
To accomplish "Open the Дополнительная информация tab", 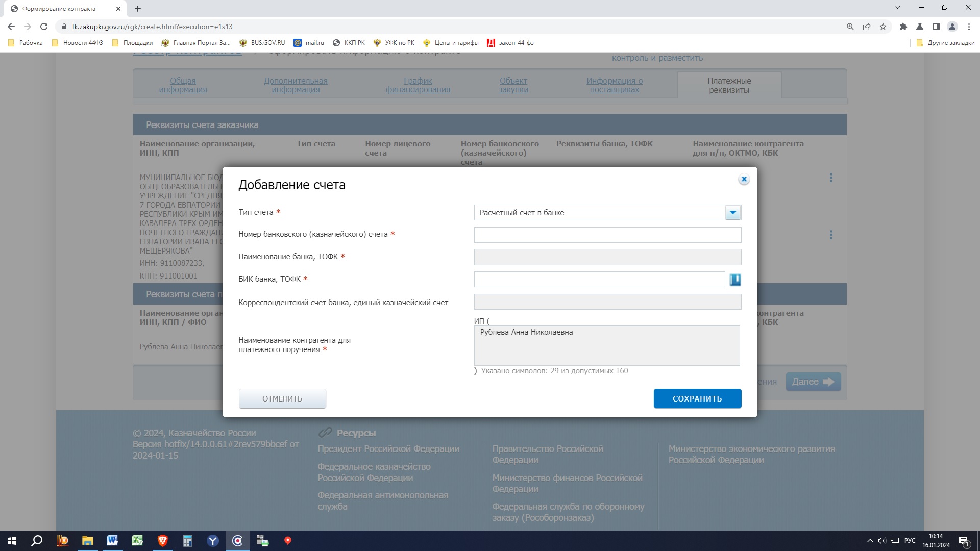I will tap(296, 85).
